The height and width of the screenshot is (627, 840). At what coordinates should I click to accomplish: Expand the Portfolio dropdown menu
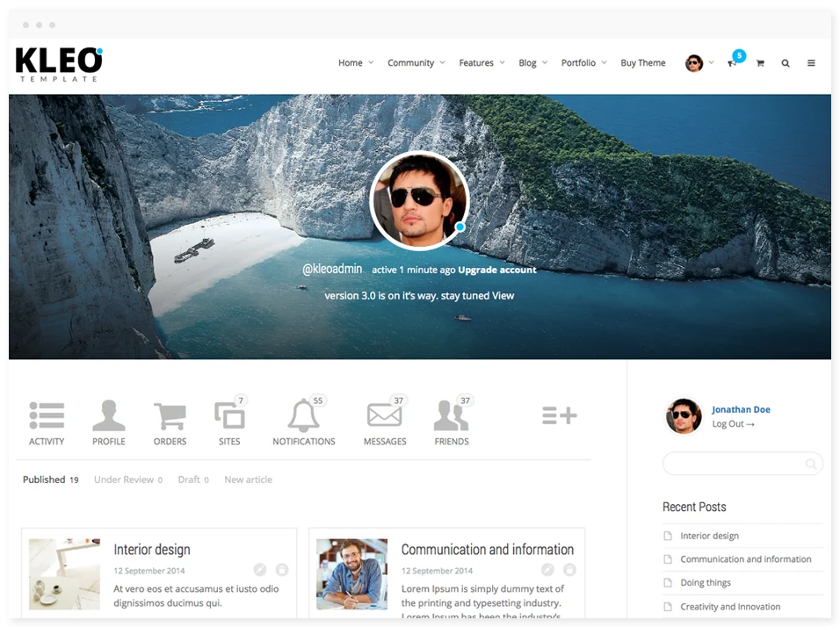point(583,63)
